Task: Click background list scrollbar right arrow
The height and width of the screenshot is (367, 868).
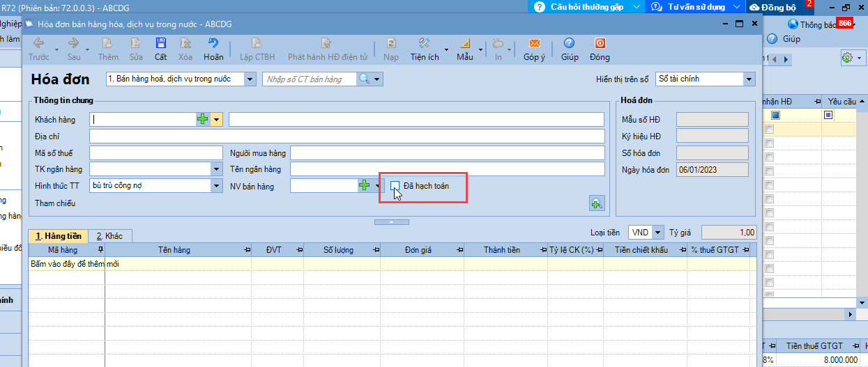Action: click(851, 315)
